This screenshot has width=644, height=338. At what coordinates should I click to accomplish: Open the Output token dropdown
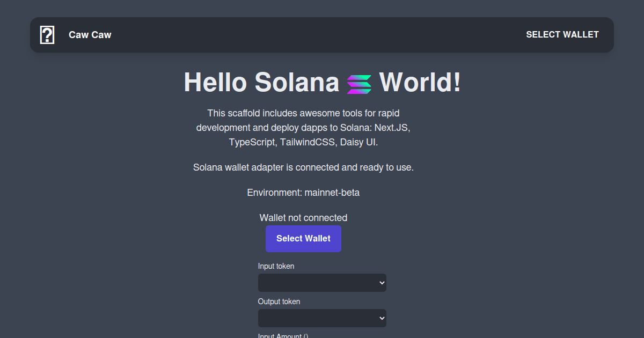pyautogui.click(x=322, y=318)
